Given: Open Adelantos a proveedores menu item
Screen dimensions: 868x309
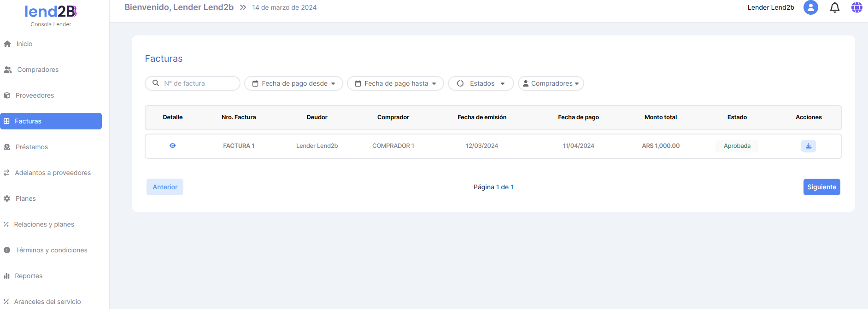Looking at the screenshot, I should [53, 173].
